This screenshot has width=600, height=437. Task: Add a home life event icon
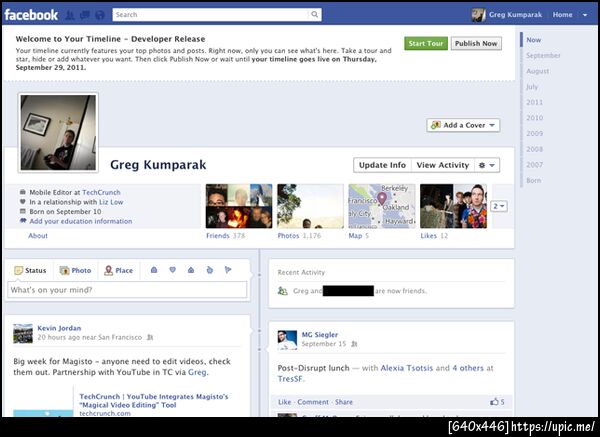[x=191, y=270]
